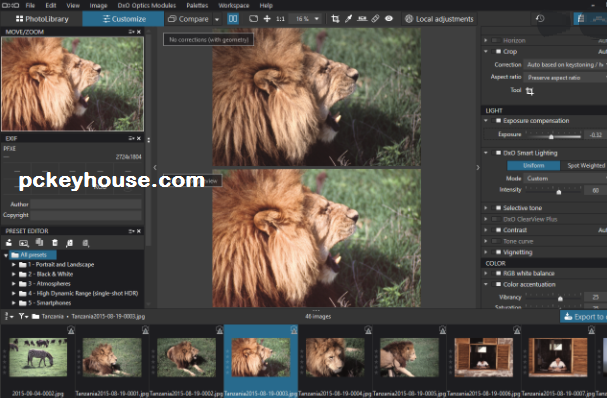Open the Compare dropdown arrow
The image size is (607, 398).
click(217, 19)
